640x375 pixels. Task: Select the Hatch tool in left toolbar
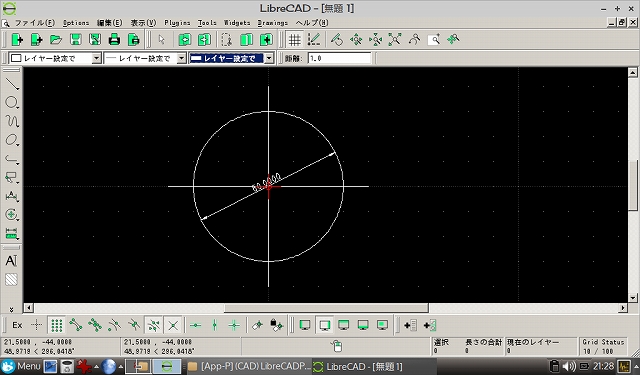click(x=11, y=280)
